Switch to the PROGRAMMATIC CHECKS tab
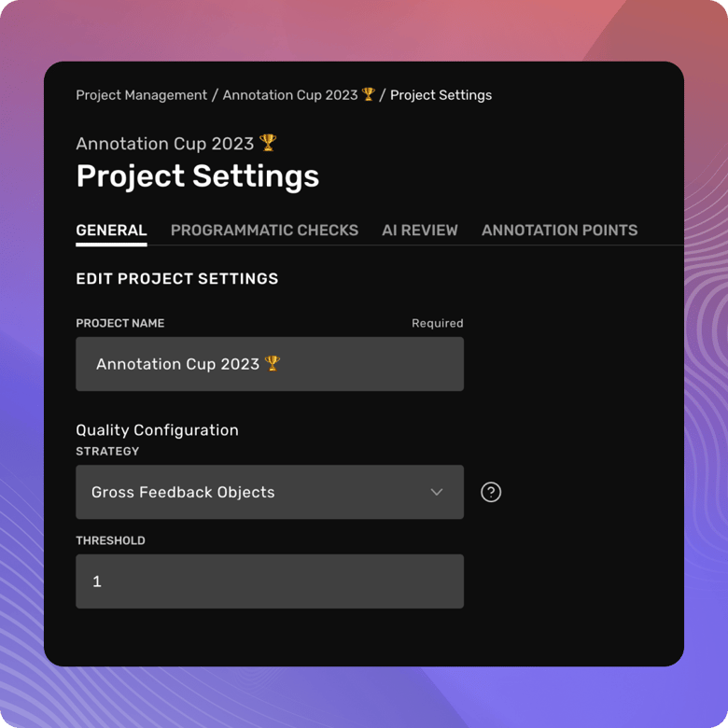Viewport: 728px width, 728px height. [264, 231]
